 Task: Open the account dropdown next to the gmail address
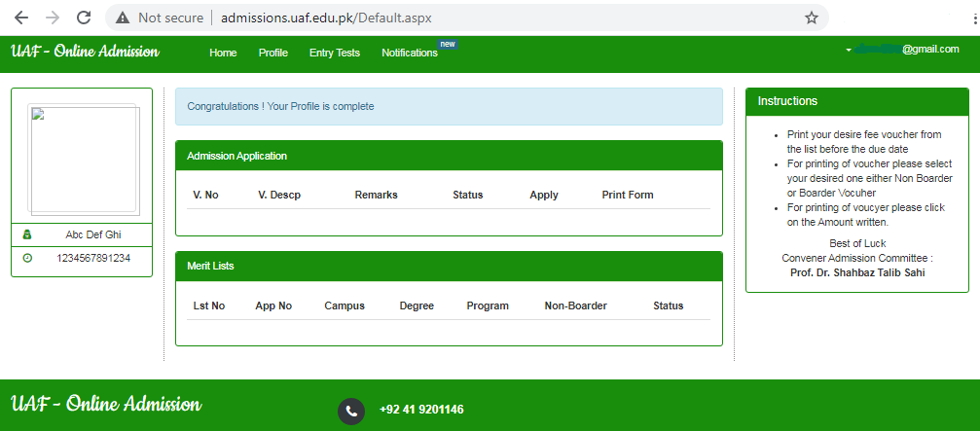[x=849, y=50]
